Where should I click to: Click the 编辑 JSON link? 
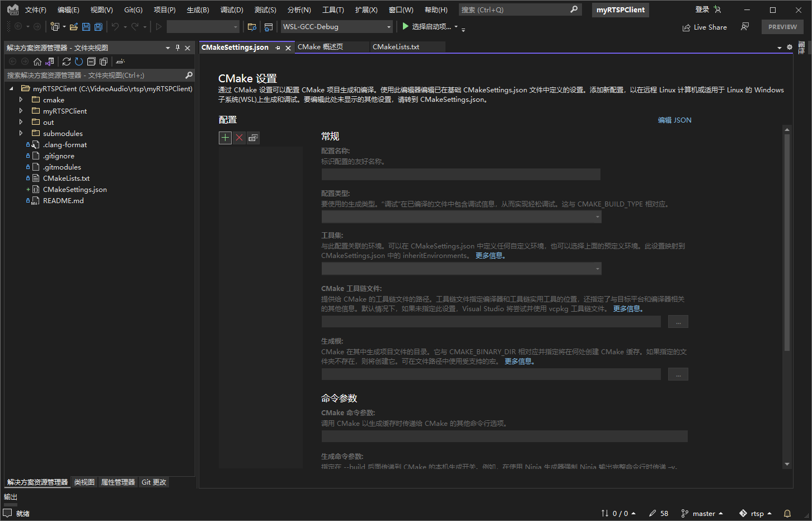pos(674,120)
